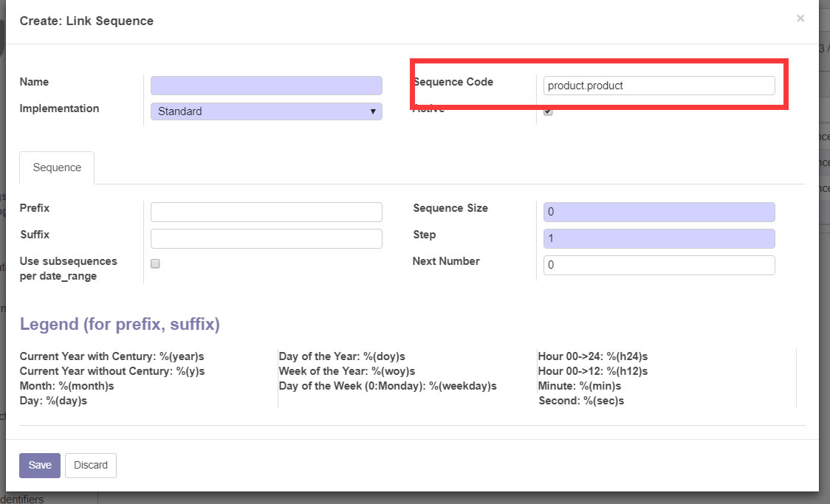Screen dimensions: 830x504
Task: Close the Create Link Sequence dialog
Action: pos(800,19)
